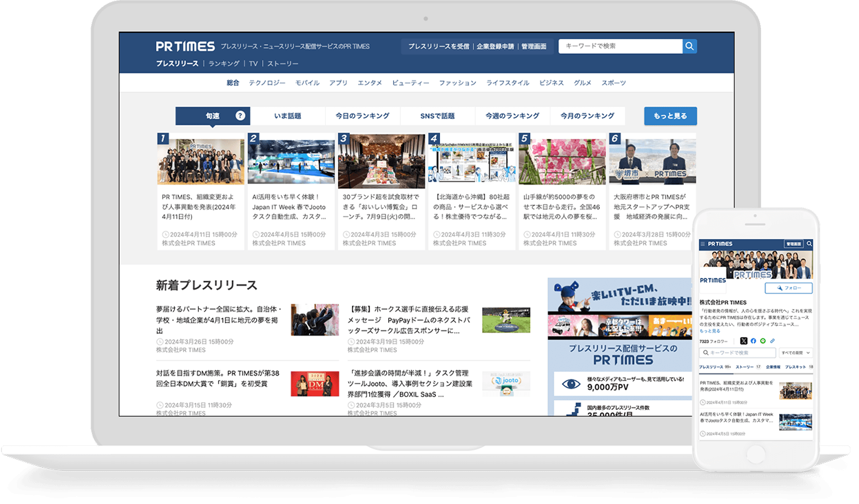Image resolution: width=859 pixels, height=504 pixels.
Task: Open the hamburger menu on the mobile site
Action: (x=702, y=244)
